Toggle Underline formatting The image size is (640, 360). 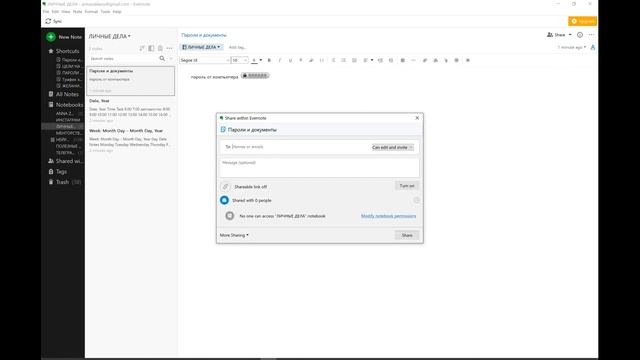tap(290, 60)
